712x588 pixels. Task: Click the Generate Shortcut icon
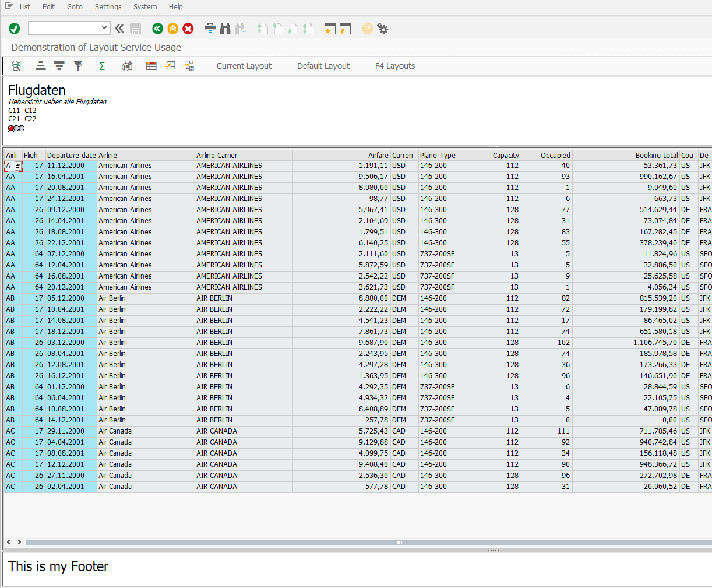coord(346,29)
